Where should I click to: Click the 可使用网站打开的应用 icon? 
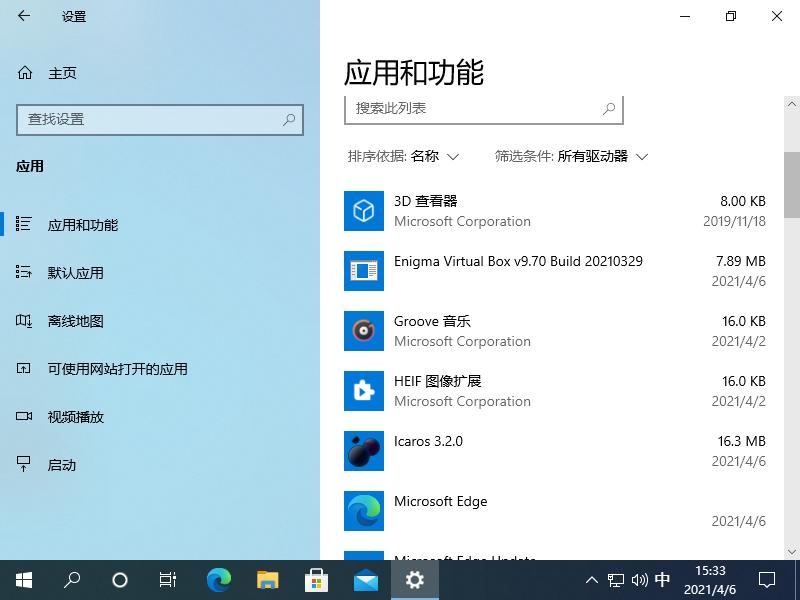pos(23,368)
